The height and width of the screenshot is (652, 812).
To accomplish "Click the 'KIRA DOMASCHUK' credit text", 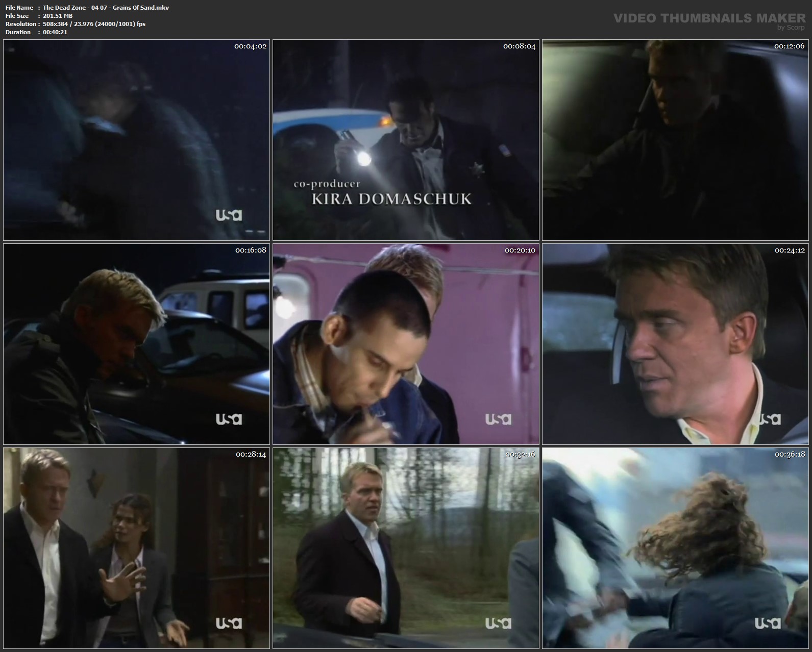I will [391, 199].
